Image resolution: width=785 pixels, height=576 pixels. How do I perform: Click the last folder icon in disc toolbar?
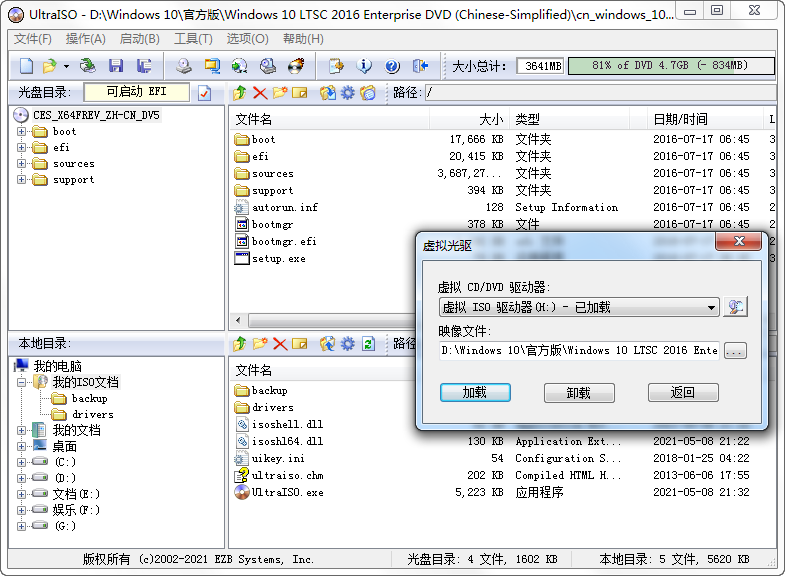tap(368, 93)
